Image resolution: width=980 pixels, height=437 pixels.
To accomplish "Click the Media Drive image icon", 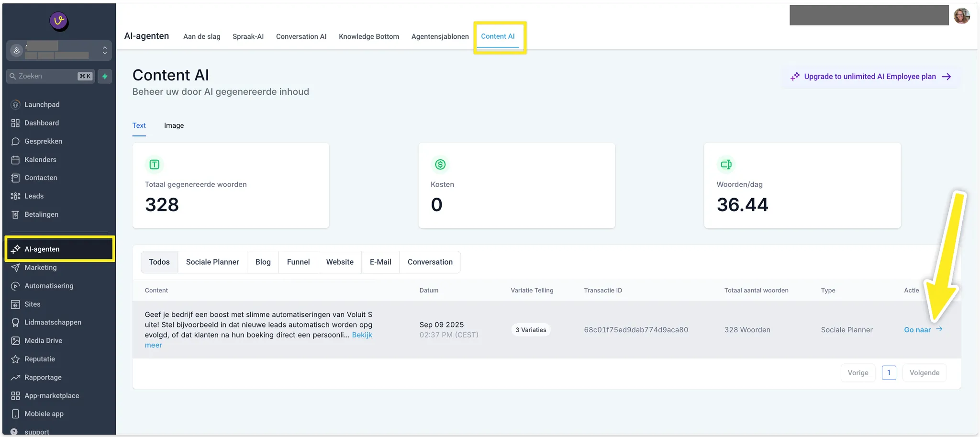I will (x=15, y=341).
